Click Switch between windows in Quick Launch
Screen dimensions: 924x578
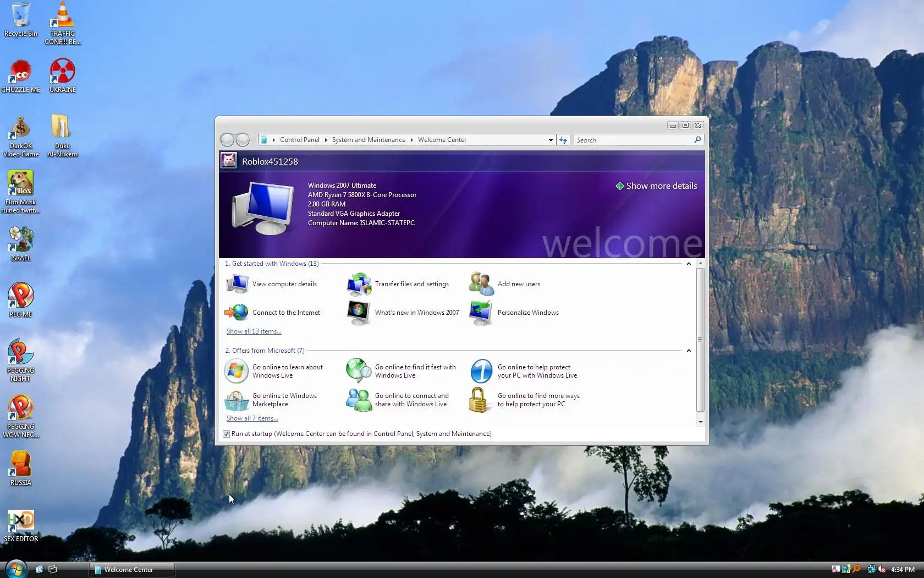click(x=53, y=570)
